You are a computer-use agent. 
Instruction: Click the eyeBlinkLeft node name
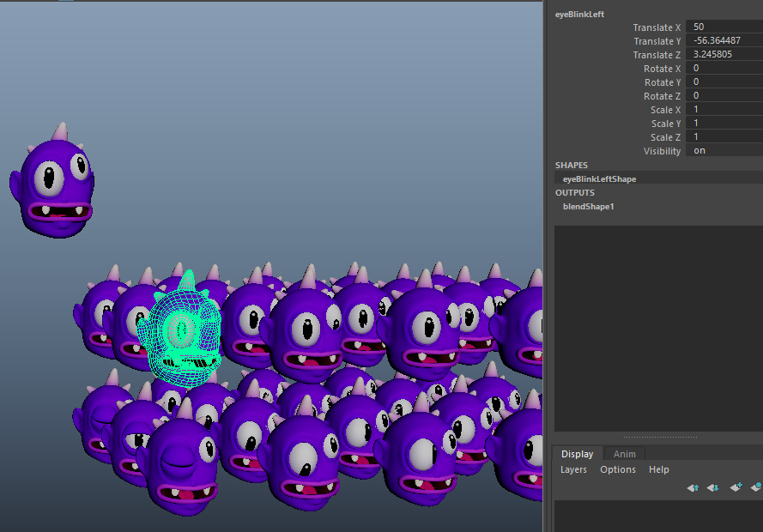click(579, 14)
